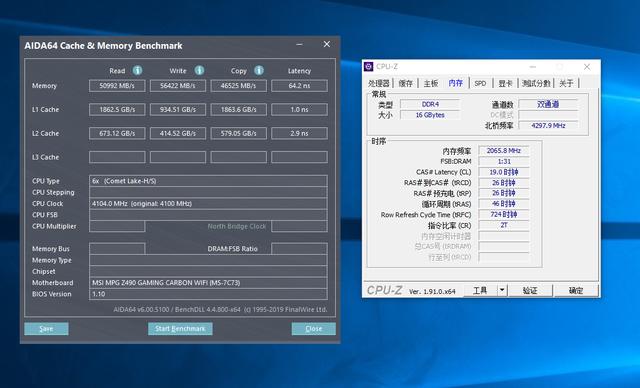The image size is (640, 388).
Task: Click the FSB:DRAM 1:31 value
Action: [504, 162]
